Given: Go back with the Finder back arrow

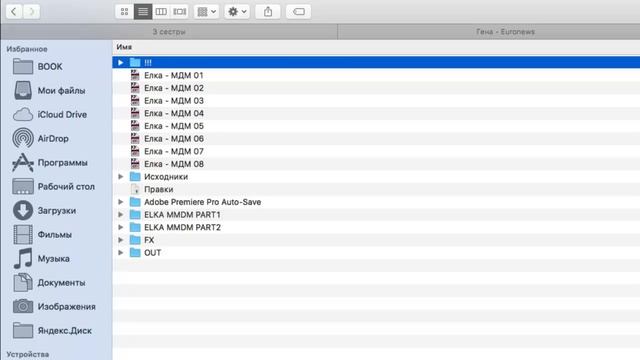Looking at the screenshot, I should 14,11.
